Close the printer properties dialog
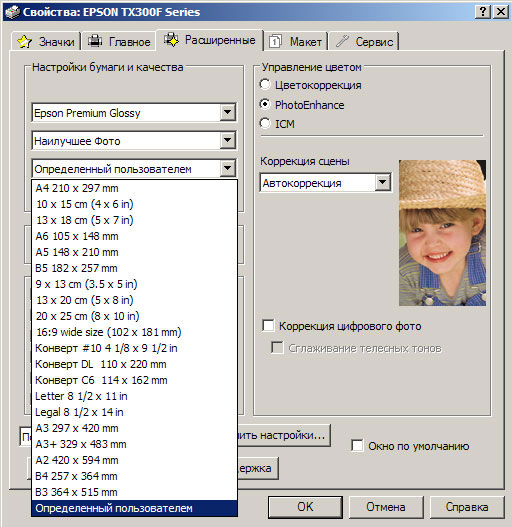Viewport: 512px width, 527px height. click(x=501, y=12)
